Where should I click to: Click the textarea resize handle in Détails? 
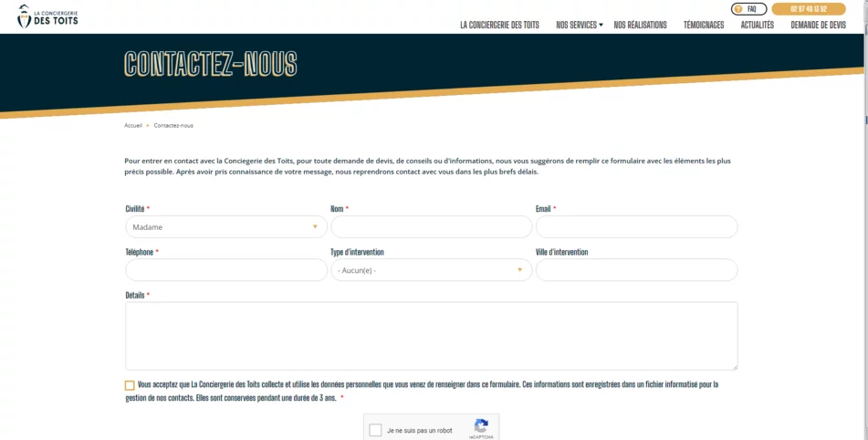coord(733,365)
